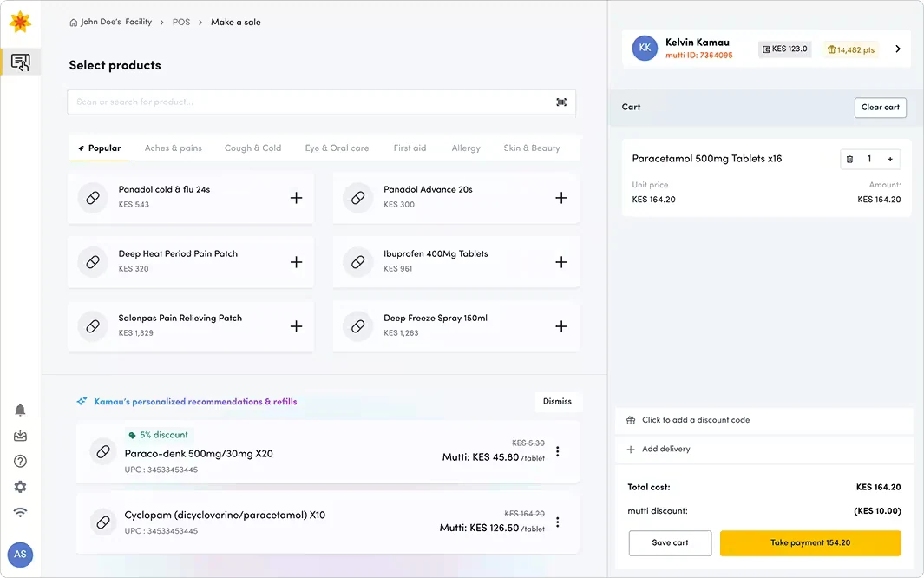Go to John Doe's Facility breadcrumb
Screen dimensions: 924x578
pos(116,22)
